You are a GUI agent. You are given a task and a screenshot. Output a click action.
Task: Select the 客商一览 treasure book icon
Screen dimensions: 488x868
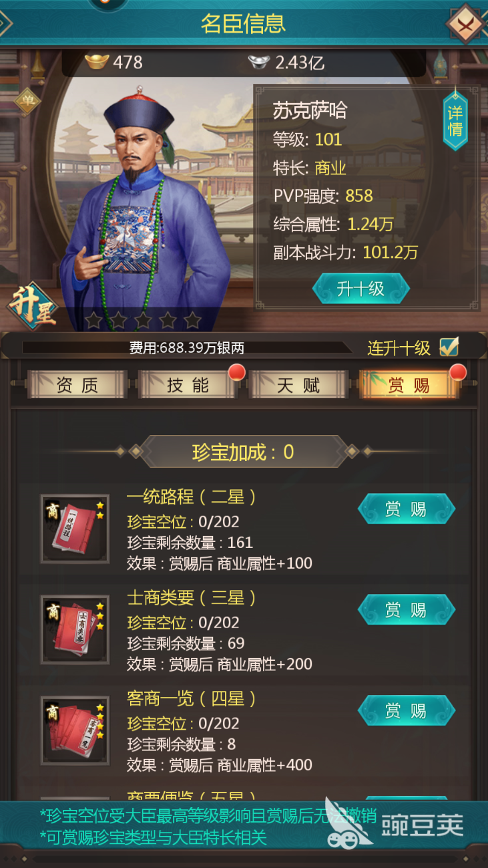point(75,730)
